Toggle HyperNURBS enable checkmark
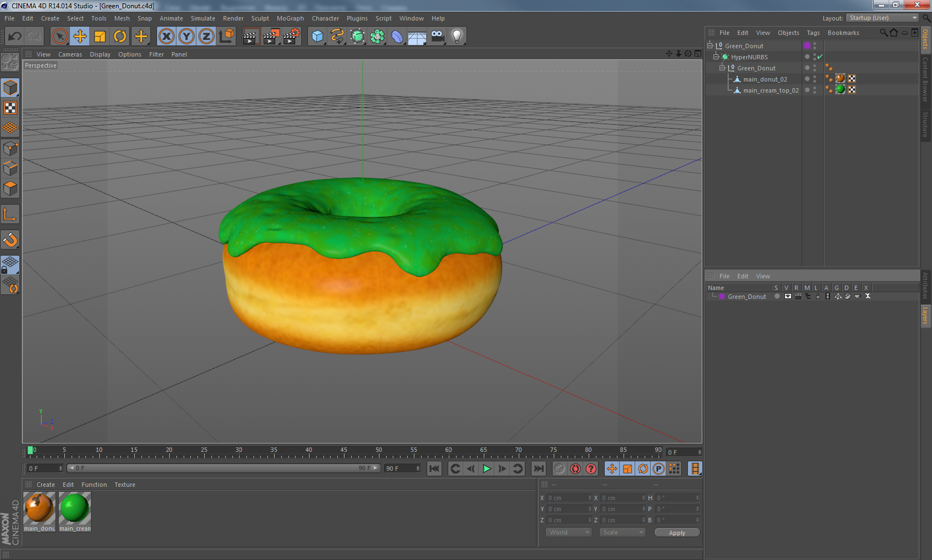The image size is (932, 560). pyautogui.click(x=820, y=57)
